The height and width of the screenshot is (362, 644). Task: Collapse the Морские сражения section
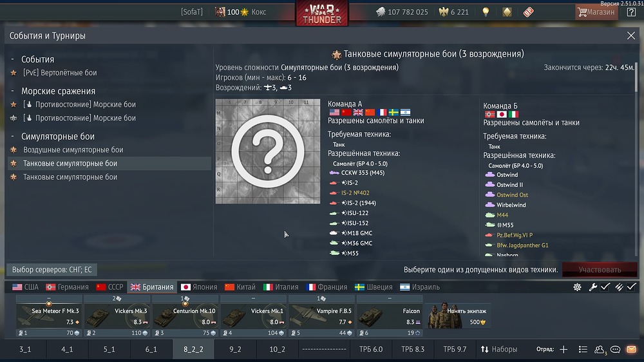pos(12,91)
